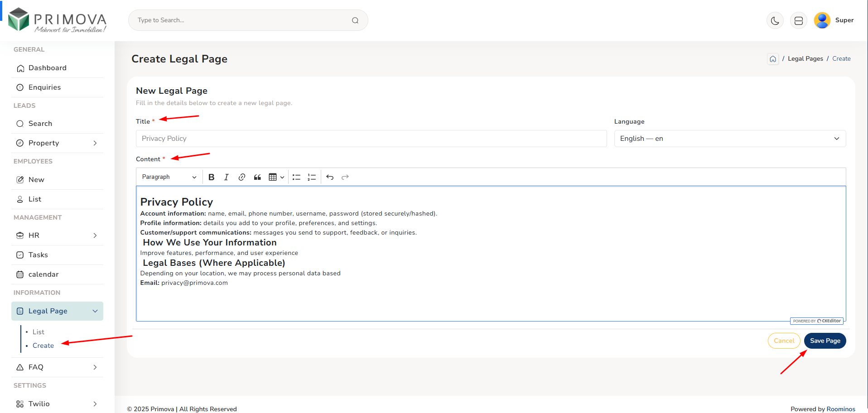
Task: Click the home breadcrumb icon
Action: coord(773,59)
